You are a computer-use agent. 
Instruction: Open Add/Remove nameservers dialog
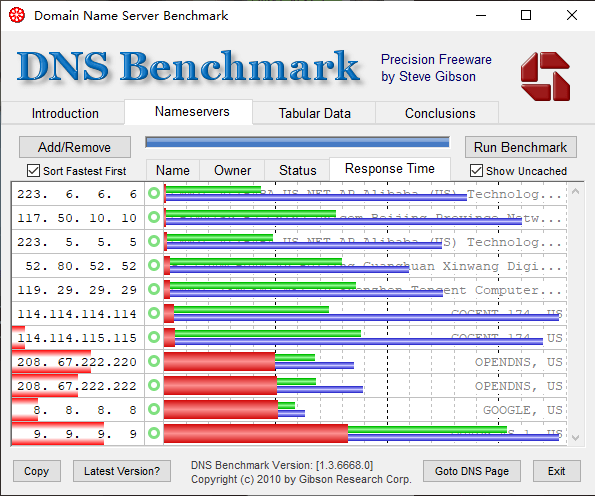pos(75,147)
